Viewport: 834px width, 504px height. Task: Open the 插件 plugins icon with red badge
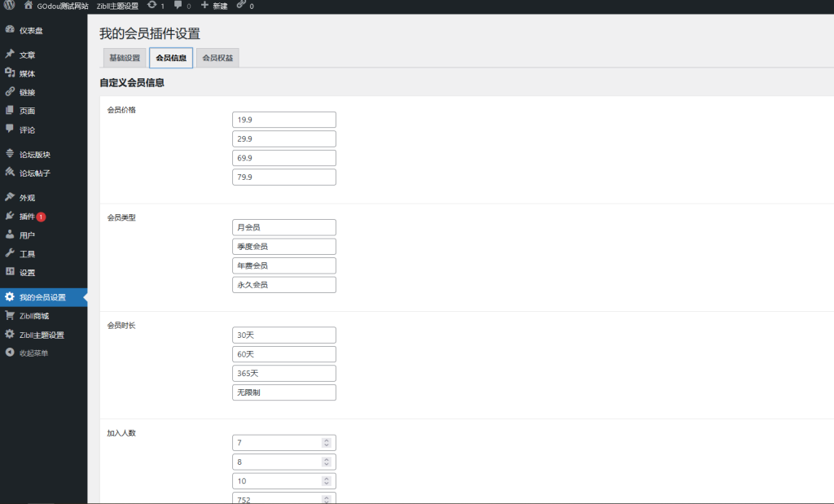click(x=10, y=217)
